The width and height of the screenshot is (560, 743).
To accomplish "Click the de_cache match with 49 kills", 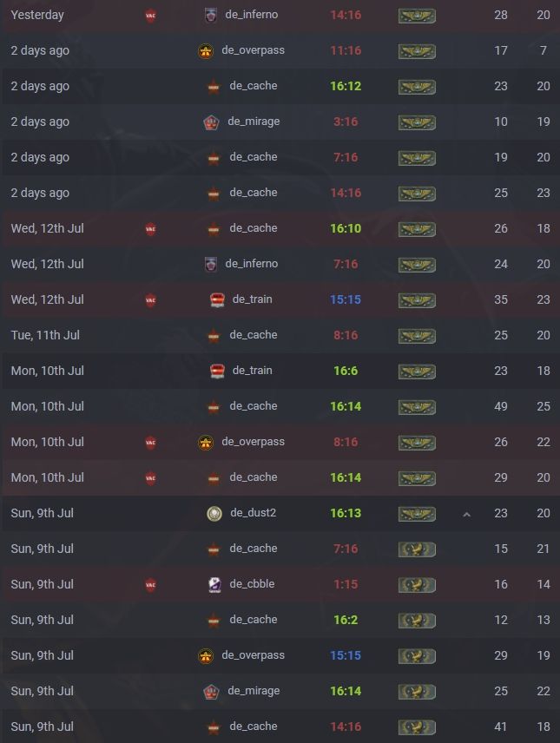I will tap(280, 406).
